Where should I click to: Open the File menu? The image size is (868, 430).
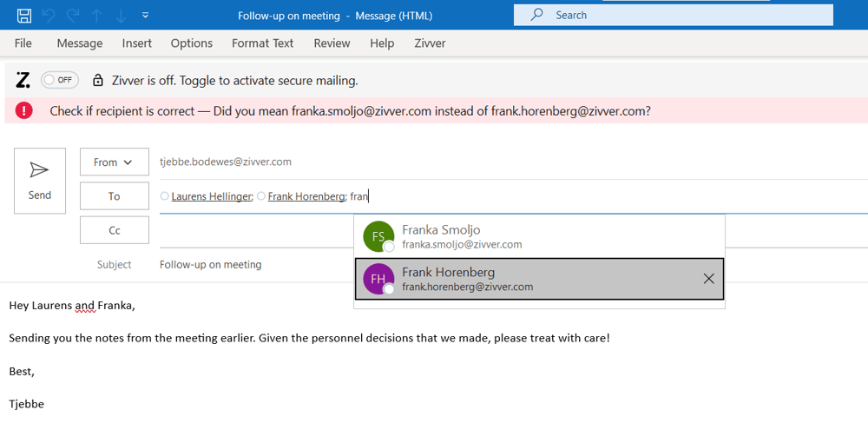pos(23,43)
